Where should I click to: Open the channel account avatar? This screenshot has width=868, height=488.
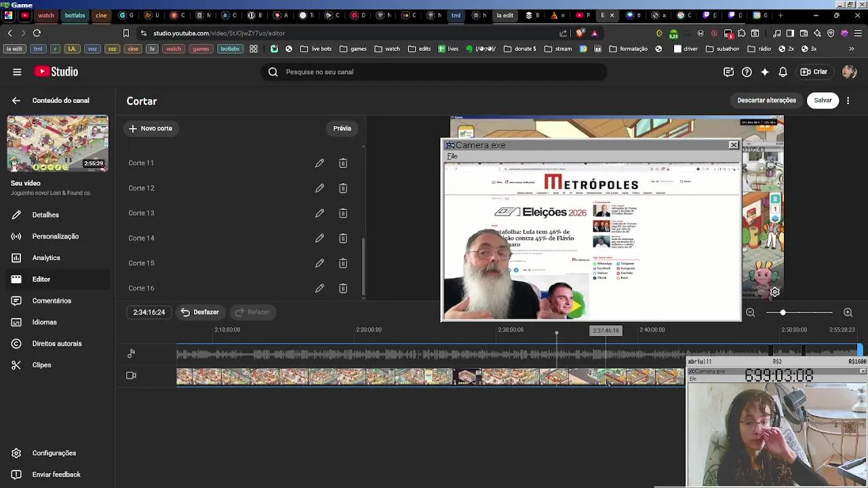click(849, 72)
